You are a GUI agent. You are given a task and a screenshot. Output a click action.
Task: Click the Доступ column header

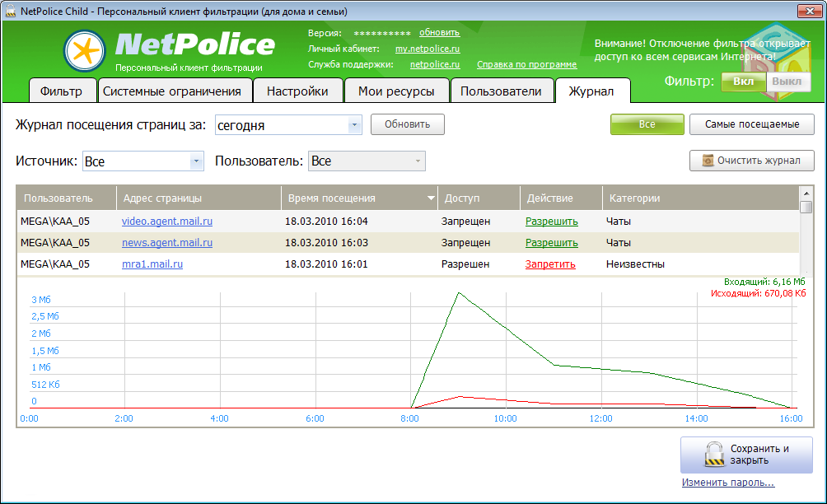point(479,198)
